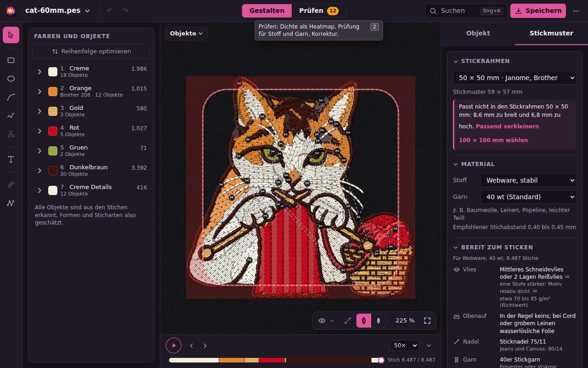Change the 50× playback speed dropdown
Viewport: 588px width, 368px height.
pyautogui.click(x=404, y=345)
